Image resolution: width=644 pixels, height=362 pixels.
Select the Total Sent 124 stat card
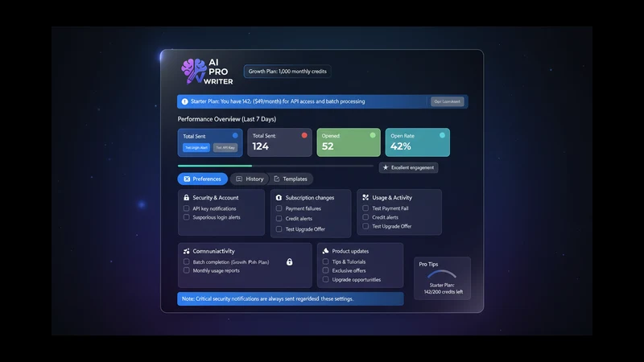tap(279, 142)
